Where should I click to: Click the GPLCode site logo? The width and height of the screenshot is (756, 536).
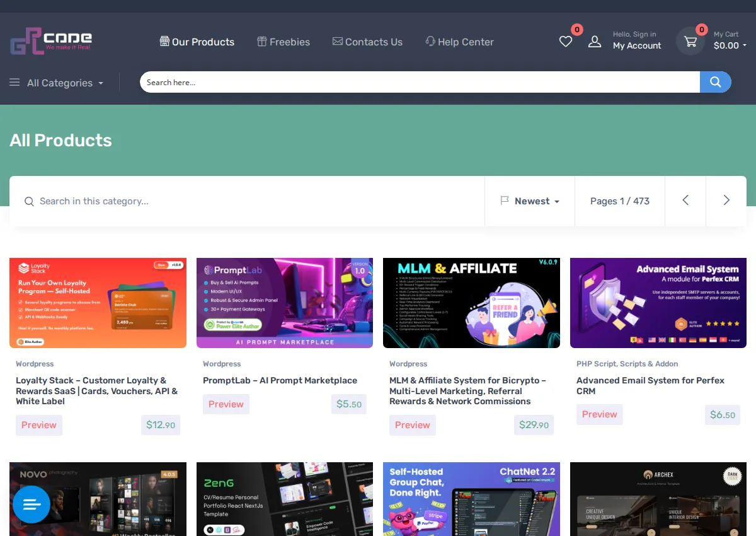click(51, 42)
